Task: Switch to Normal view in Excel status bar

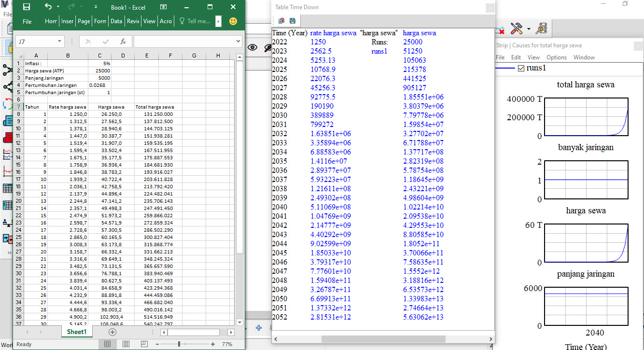Action: 107,344
